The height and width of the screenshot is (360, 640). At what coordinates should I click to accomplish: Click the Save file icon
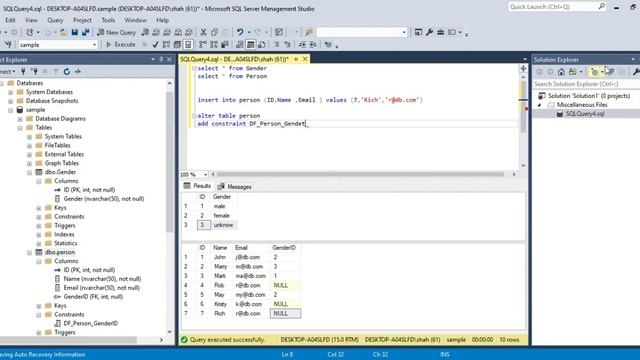click(x=75, y=32)
